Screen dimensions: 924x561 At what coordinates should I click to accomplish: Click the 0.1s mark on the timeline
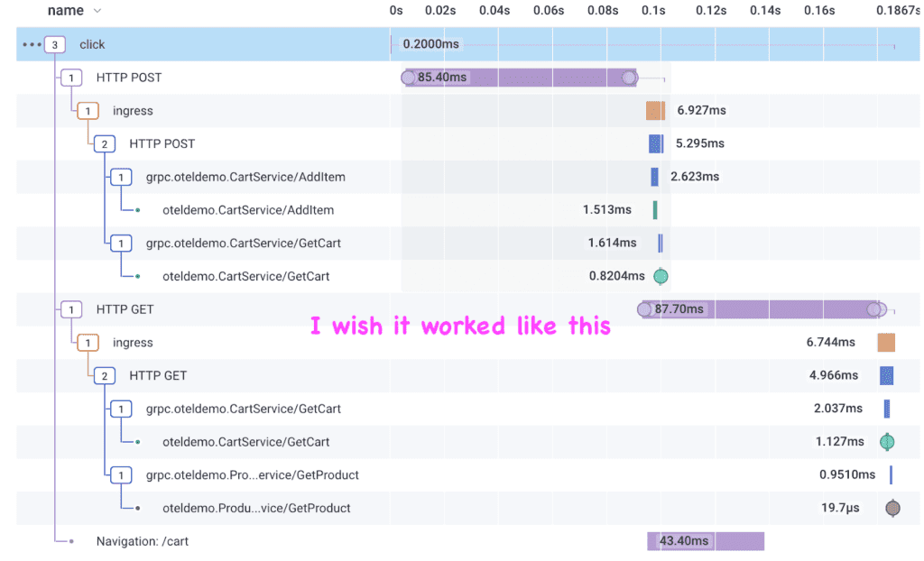tap(653, 11)
